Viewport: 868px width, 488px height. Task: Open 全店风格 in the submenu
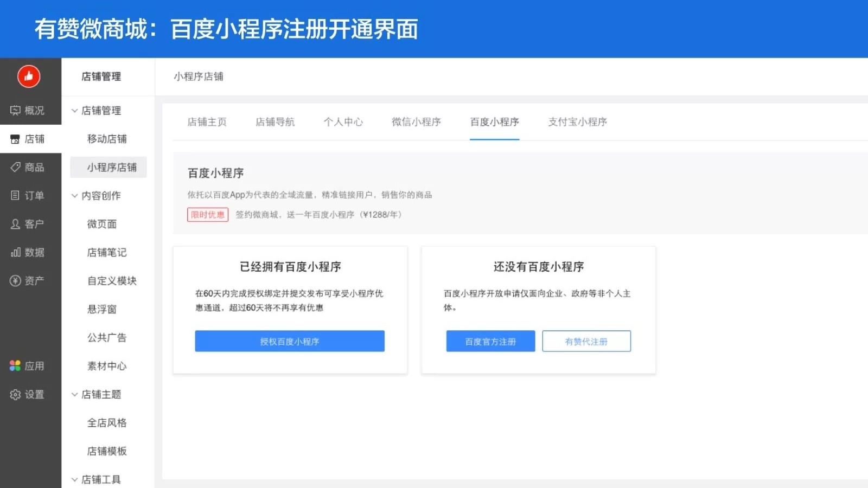pyautogui.click(x=107, y=422)
